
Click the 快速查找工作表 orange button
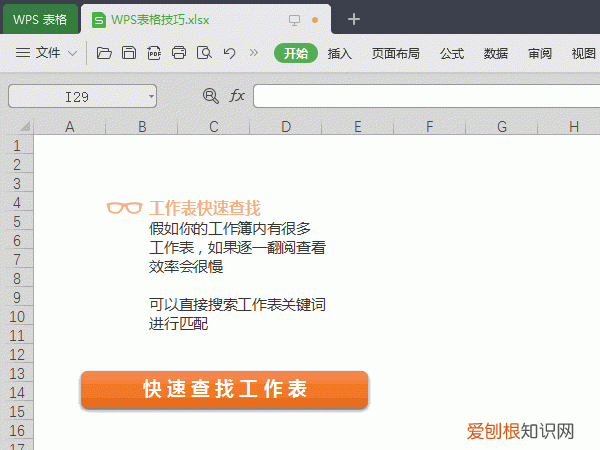click(x=224, y=390)
